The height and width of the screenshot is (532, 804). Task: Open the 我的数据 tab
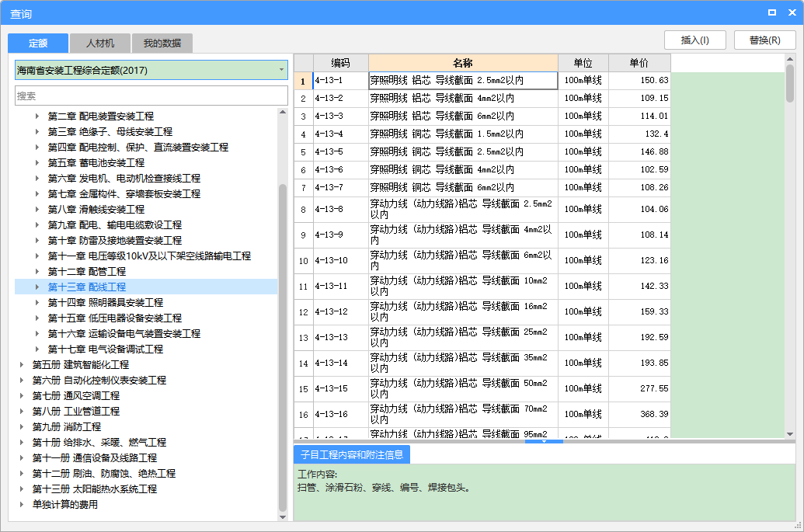162,43
